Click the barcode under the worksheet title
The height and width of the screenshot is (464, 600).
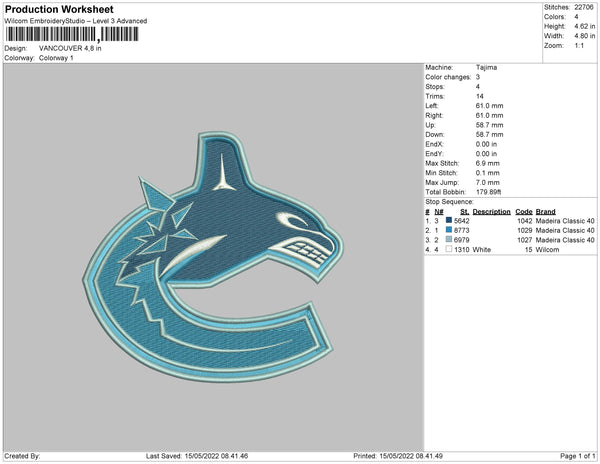pyautogui.click(x=72, y=34)
